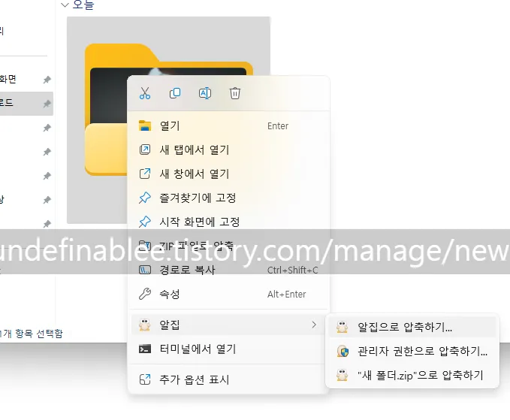Click 관리자 권한으로 압축하기...
This screenshot has height=420, width=510.
click(412, 351)
